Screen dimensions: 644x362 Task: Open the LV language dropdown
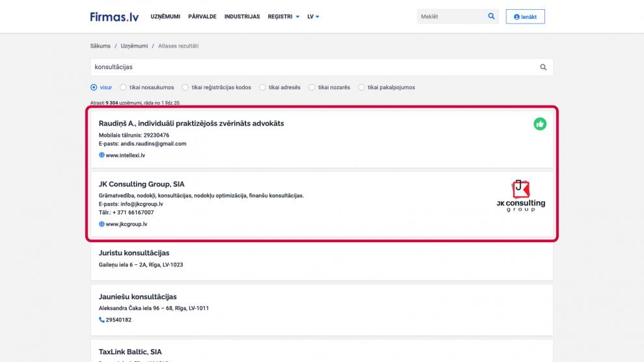[x=313, y=16]
